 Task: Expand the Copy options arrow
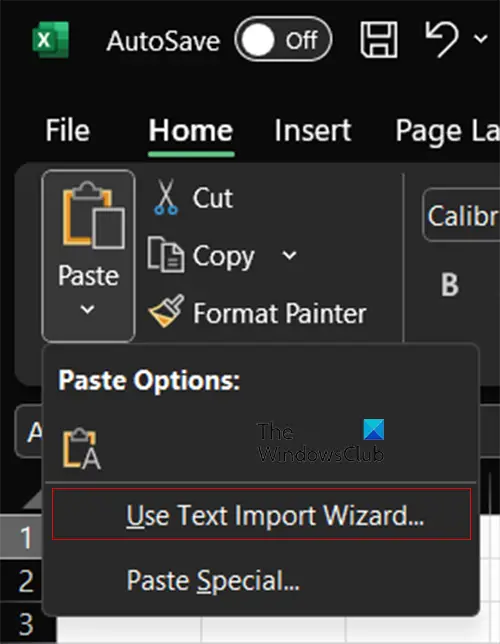click(290, 255)
